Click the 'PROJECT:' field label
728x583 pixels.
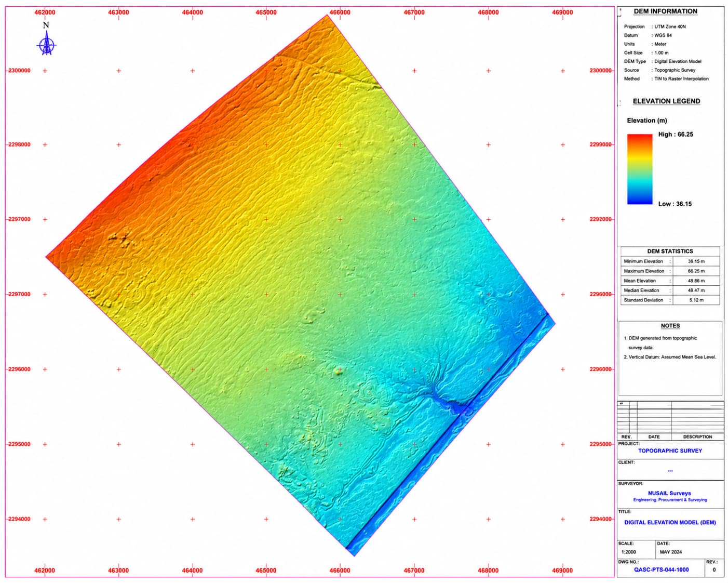[628, 444]
